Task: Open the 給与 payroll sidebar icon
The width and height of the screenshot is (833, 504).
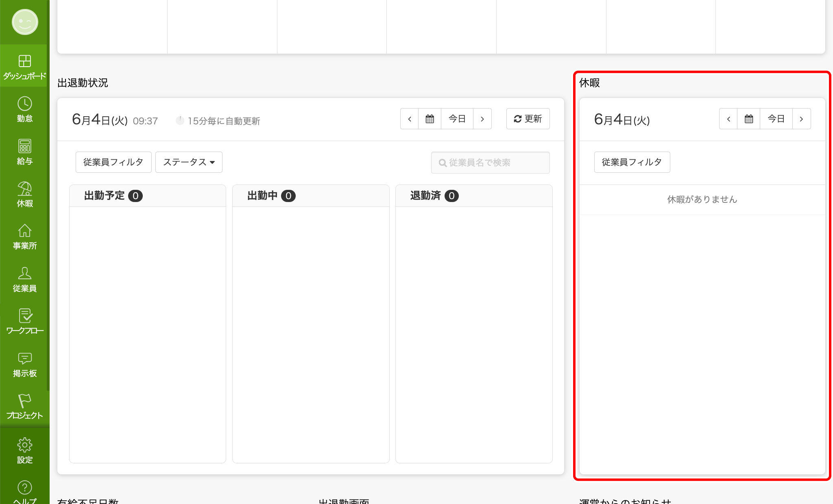Action: 24,152
